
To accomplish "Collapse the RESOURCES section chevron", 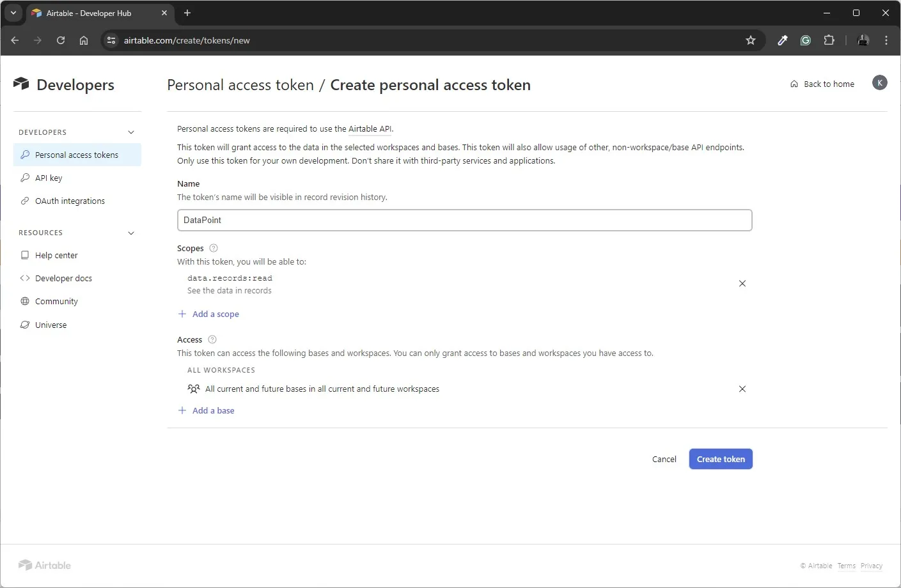I will pos(131,233).
